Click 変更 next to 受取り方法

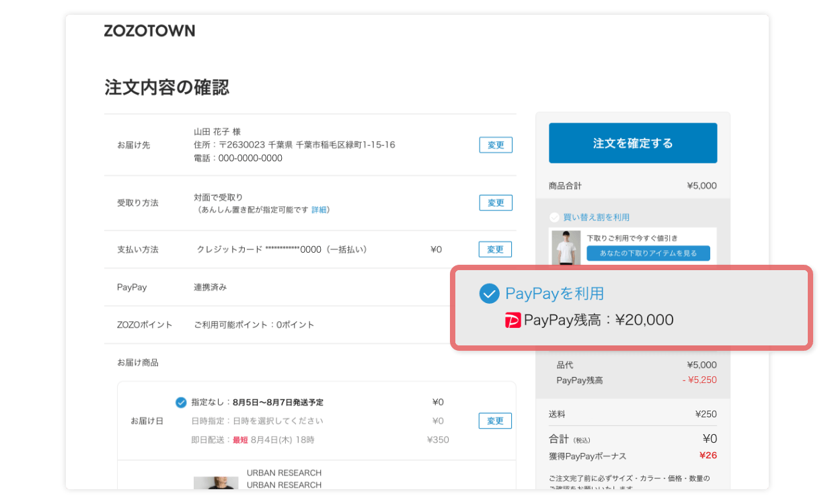[495, 202]
